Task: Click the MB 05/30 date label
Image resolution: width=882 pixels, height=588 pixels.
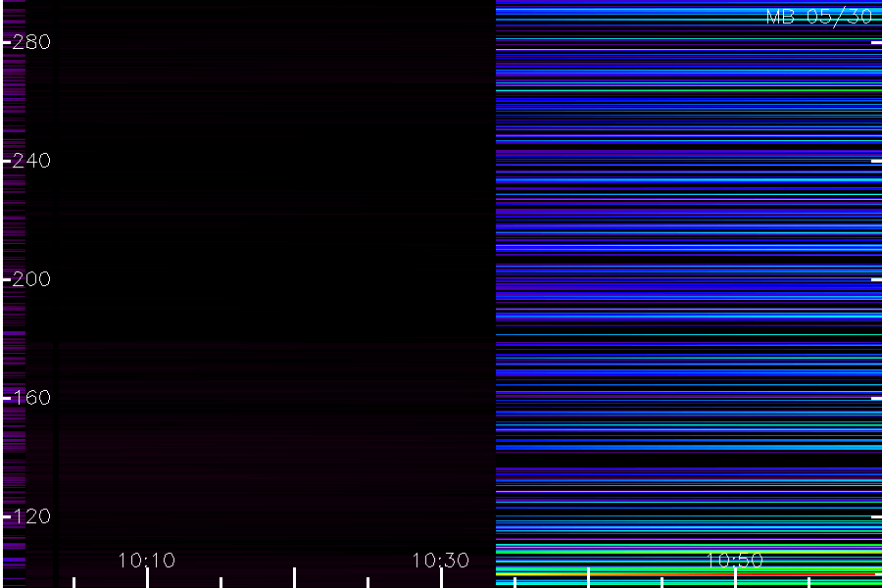Action: [819, 17]
